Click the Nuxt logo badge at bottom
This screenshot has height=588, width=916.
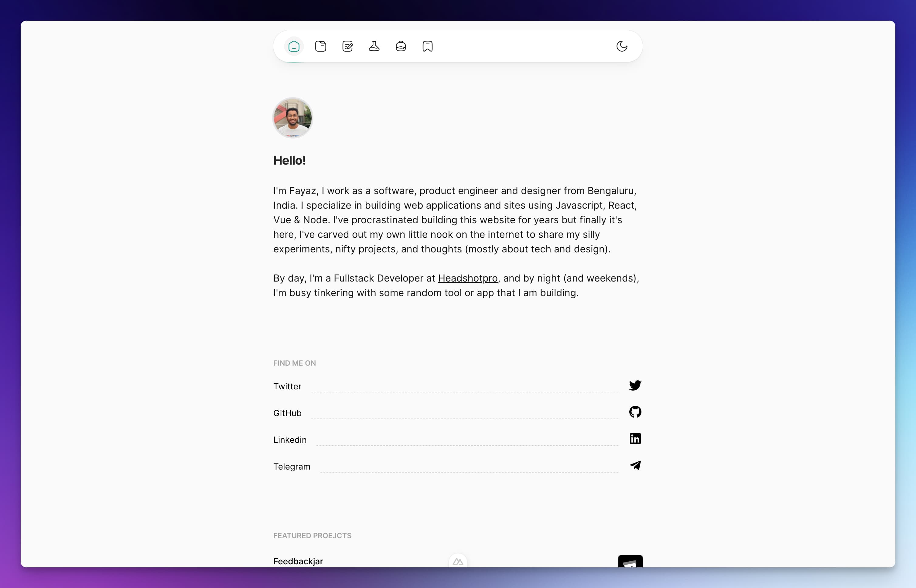pos(458,561)
